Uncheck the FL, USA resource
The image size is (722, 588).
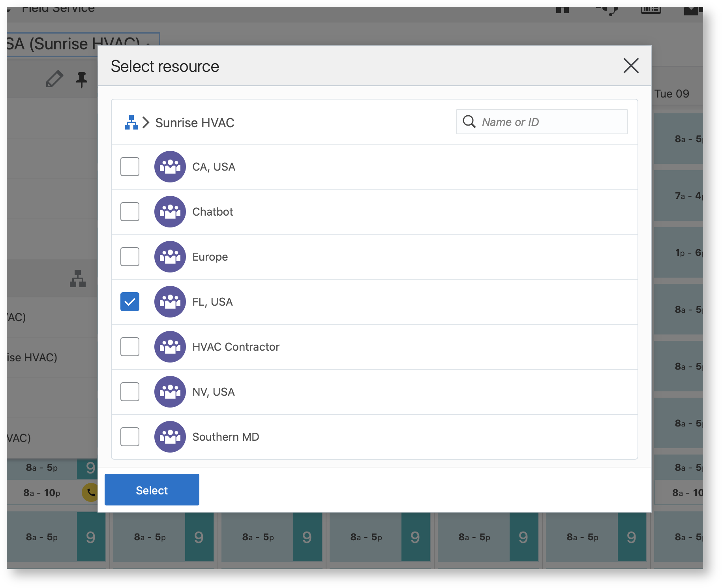pos(130,301)
